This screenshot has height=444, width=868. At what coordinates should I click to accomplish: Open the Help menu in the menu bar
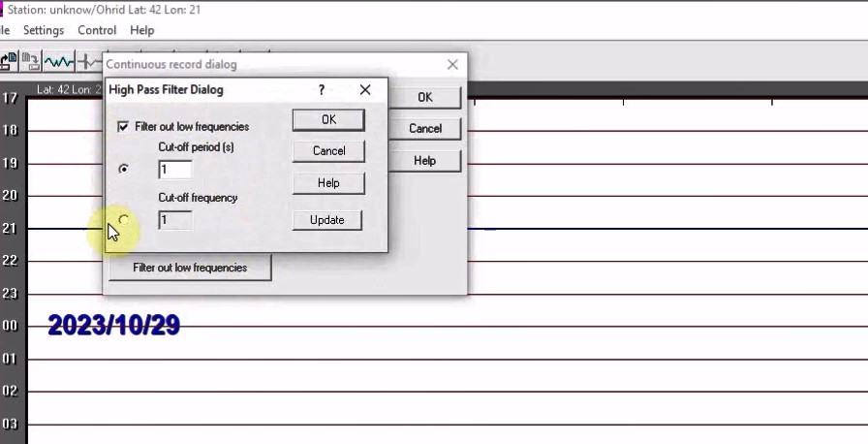[x=141, y=30]
